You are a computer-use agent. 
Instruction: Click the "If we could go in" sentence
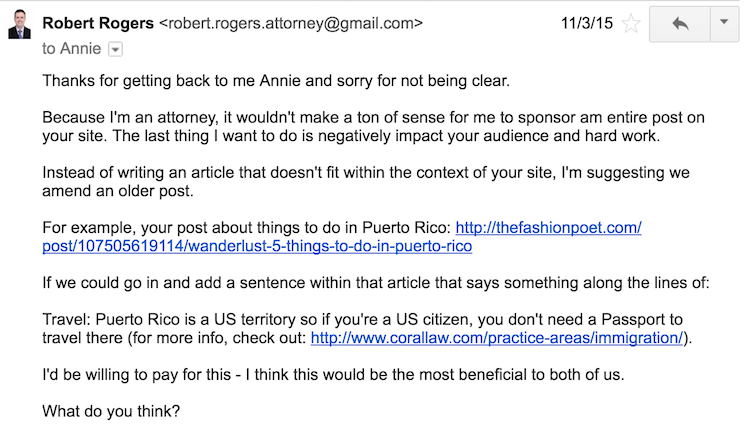tap(376, 282)
